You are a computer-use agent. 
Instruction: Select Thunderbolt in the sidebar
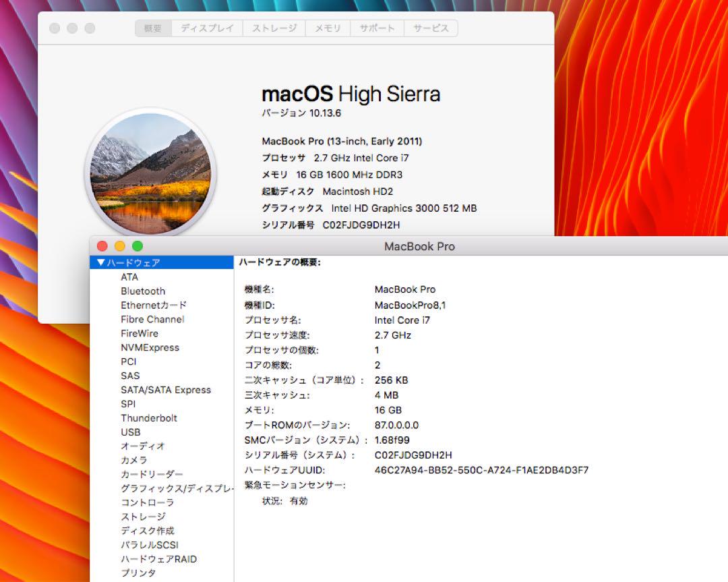click(x=149, y=418)
